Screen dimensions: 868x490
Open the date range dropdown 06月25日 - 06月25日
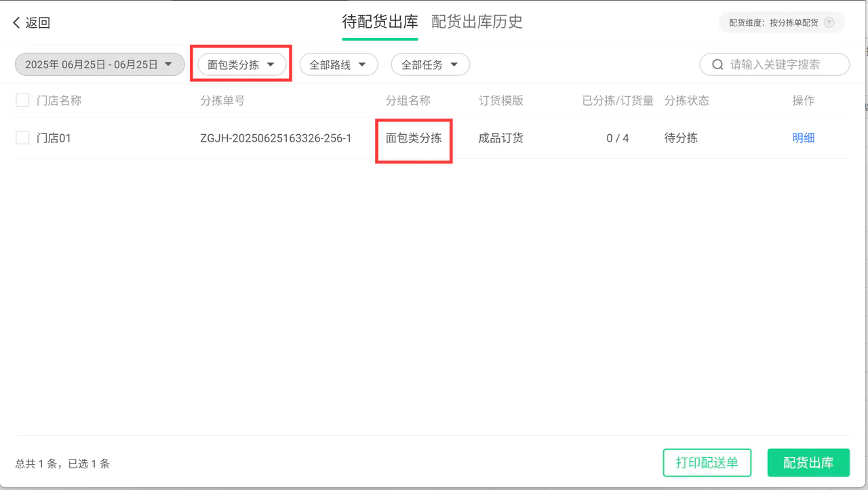coord(100,64)
